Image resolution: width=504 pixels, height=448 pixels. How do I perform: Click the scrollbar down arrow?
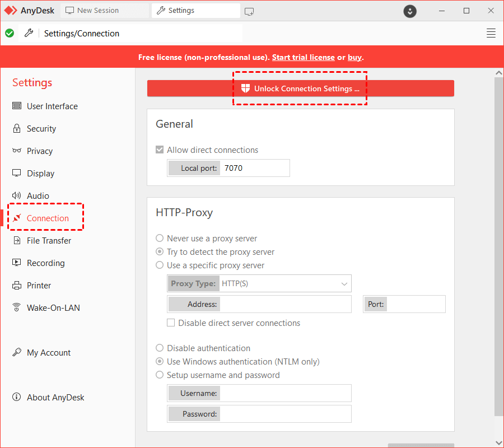[x=498, y=443]
